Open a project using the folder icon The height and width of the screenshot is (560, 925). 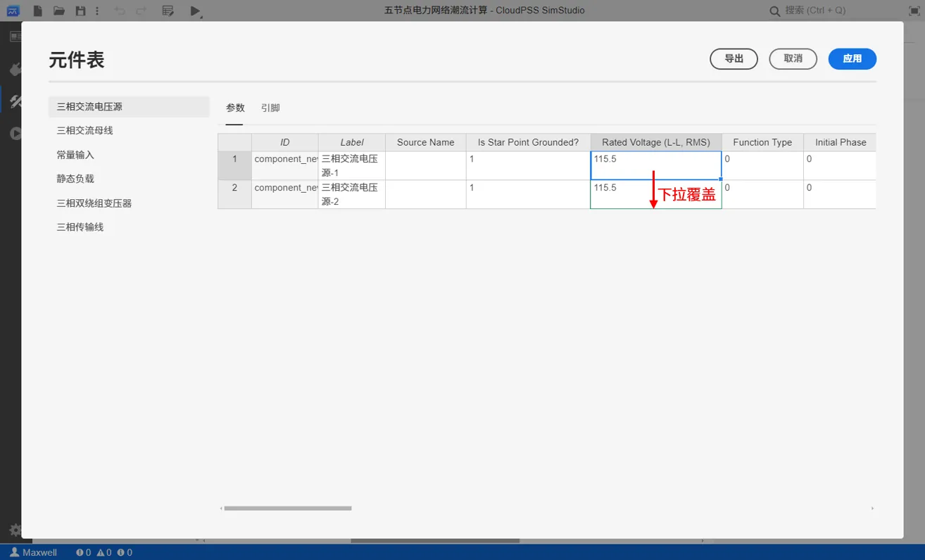[x=59, y=11]
